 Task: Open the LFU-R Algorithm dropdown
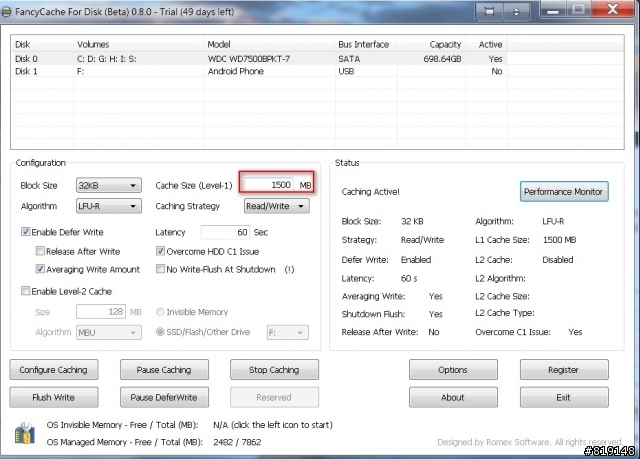[x=109, y=206]
